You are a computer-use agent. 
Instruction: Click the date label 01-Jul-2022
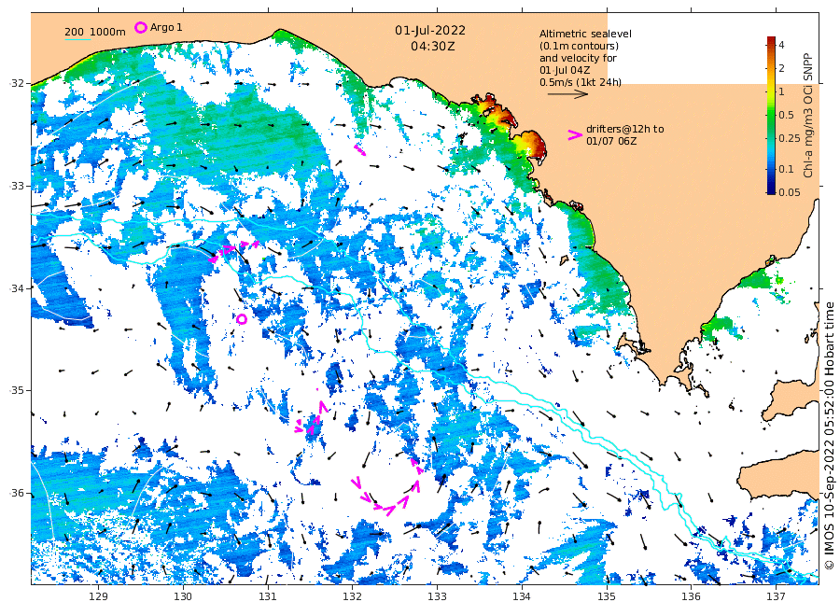click(x=430, y=31)
